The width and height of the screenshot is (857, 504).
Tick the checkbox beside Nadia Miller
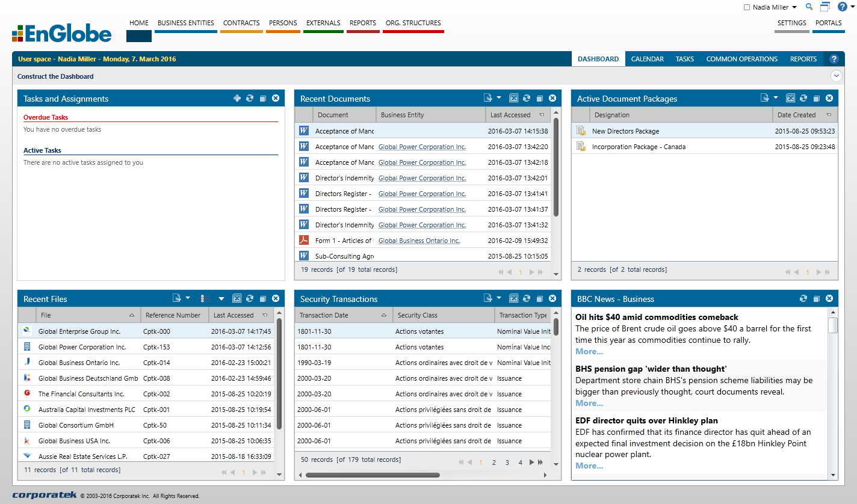[747, 8]
